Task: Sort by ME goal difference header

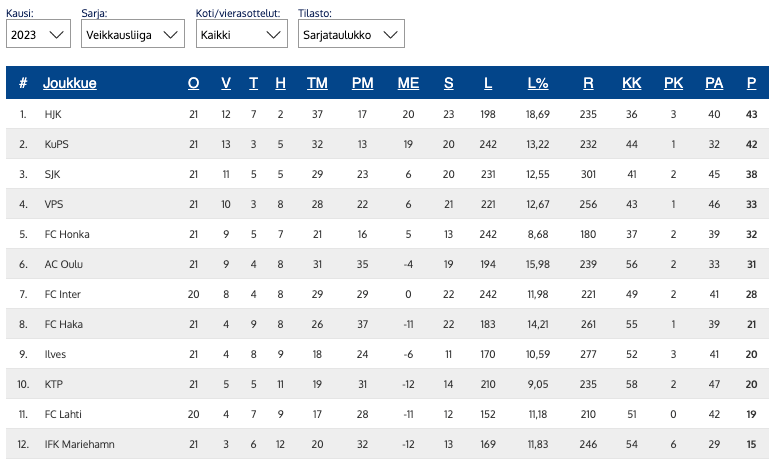Action: click(408, 84)
